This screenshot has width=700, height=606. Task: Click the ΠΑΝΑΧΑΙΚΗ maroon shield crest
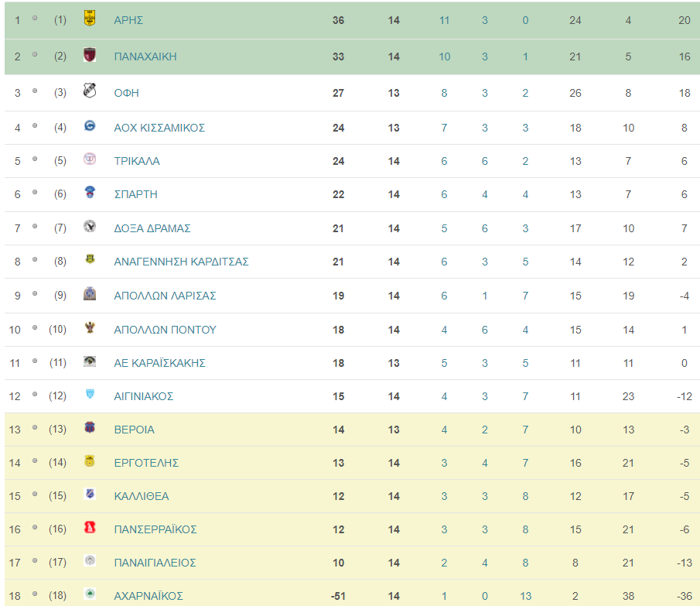pos(90,54)
